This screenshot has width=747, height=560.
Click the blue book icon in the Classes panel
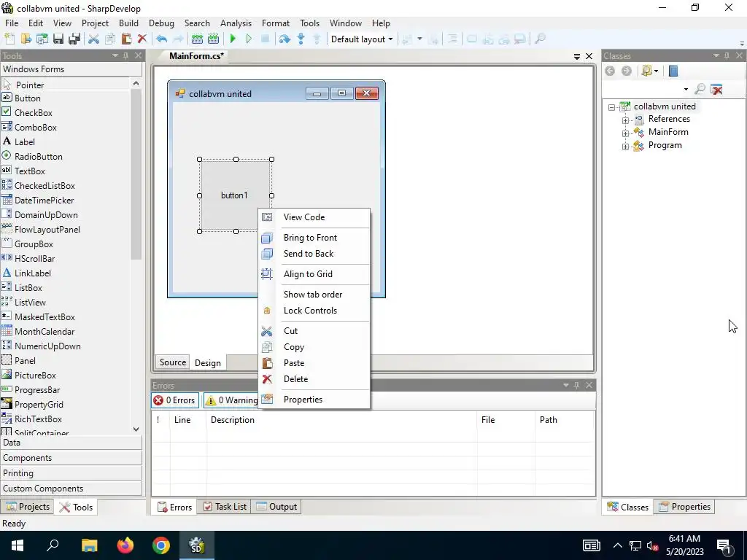coord(673,71)
